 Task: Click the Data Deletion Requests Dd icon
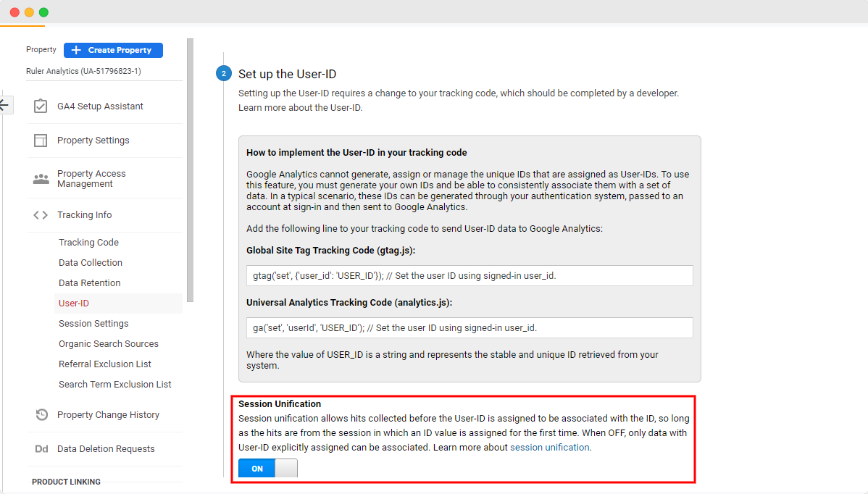[41, 448]
